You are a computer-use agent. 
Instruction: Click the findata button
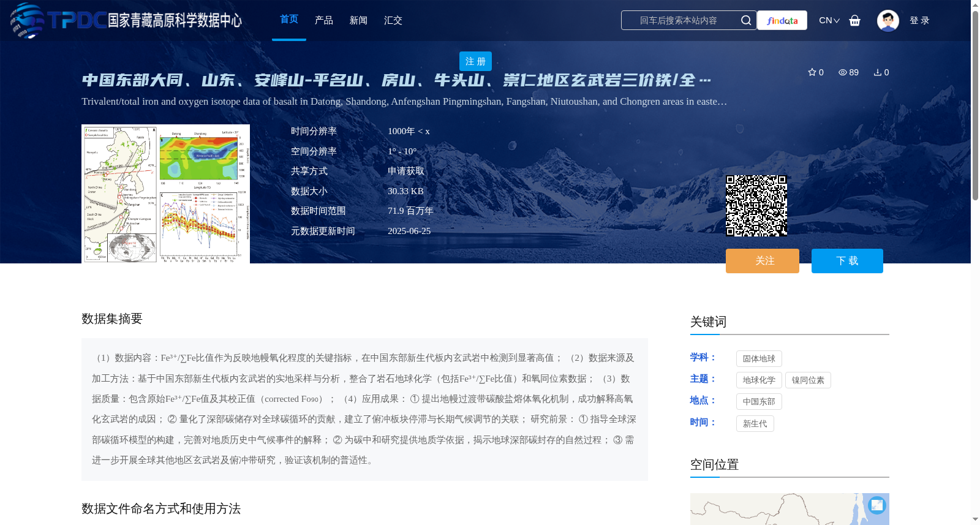click(x=782, y=20)
